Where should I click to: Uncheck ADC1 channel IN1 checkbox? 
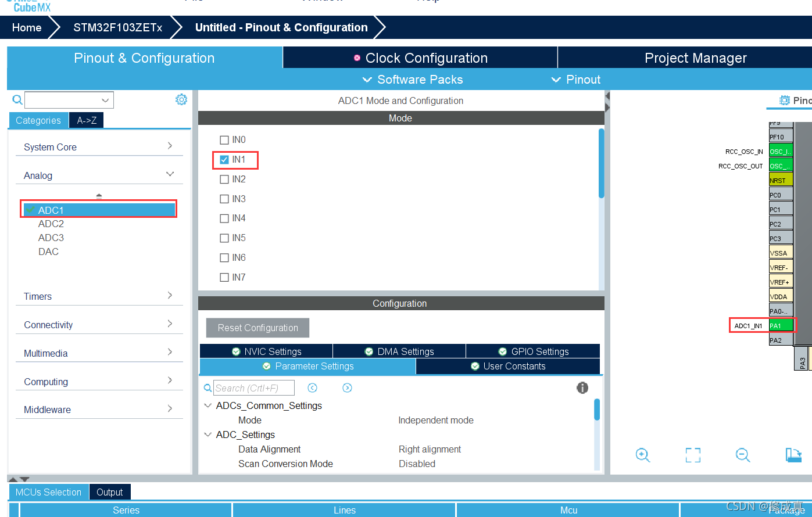click(224, 160)
